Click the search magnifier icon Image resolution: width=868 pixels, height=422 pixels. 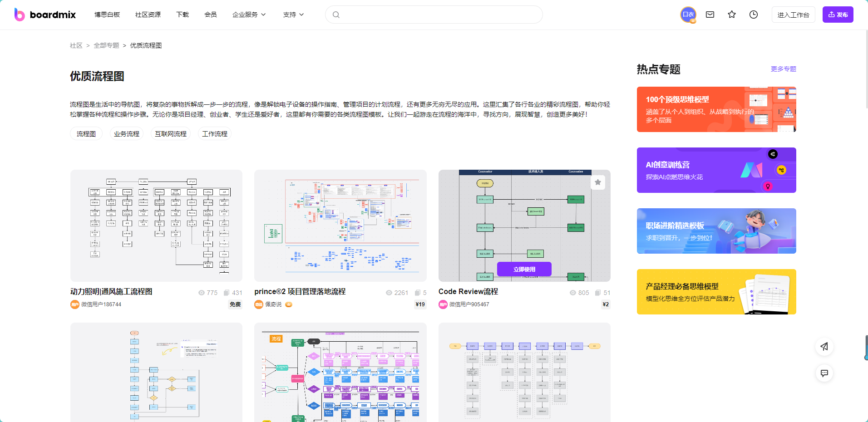[336, 15]
